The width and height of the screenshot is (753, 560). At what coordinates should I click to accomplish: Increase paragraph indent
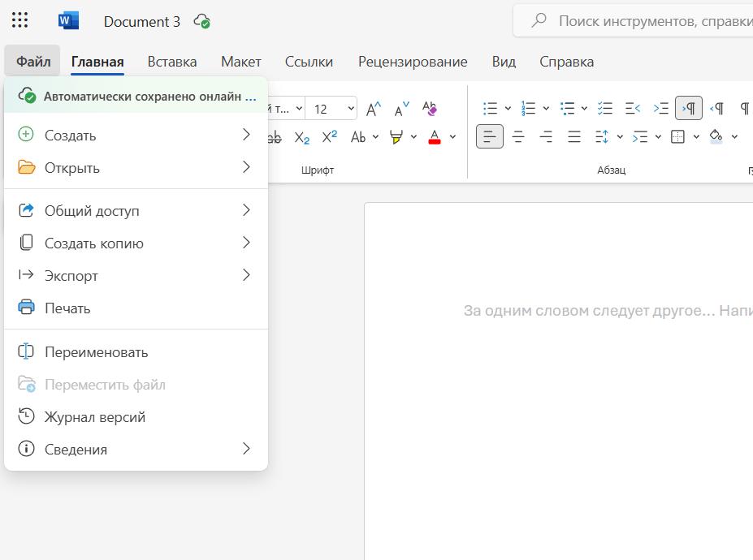coord(661,109)
